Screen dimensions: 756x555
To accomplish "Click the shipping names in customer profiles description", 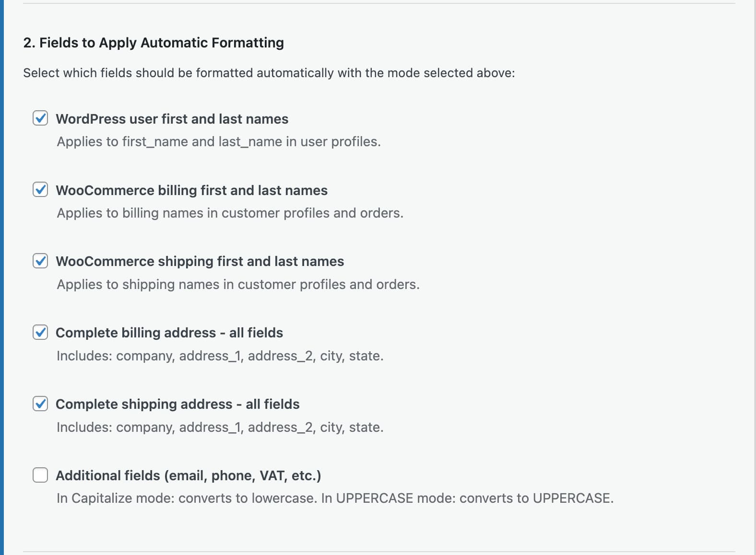I will click(x=238, y=284).
